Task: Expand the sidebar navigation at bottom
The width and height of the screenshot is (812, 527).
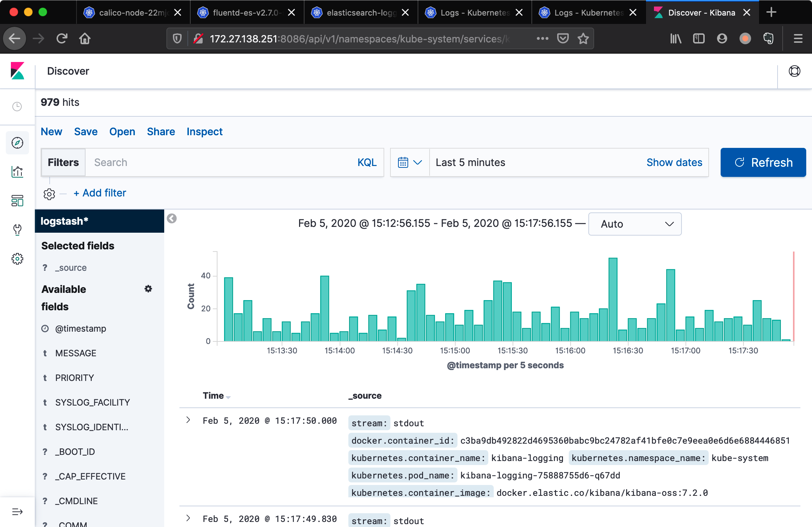Action: click(17, 512)
